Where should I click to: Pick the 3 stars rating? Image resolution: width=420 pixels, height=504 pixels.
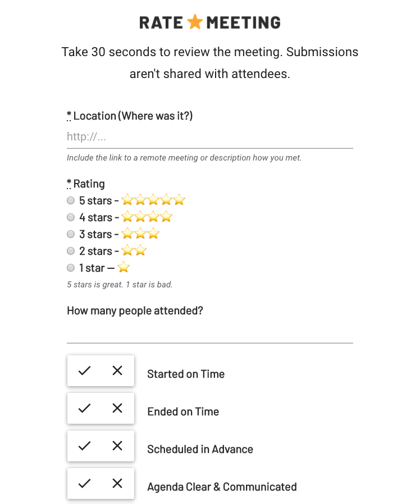click(71, 234)
